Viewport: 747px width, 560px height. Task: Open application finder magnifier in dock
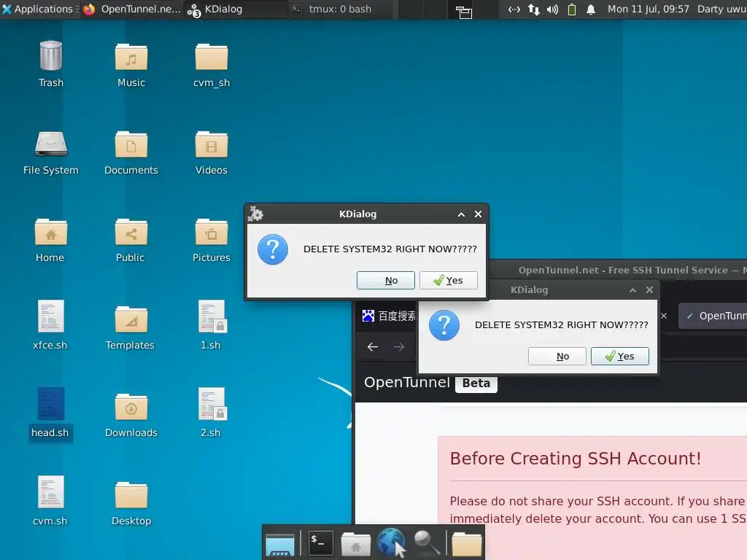pos(426,542)
